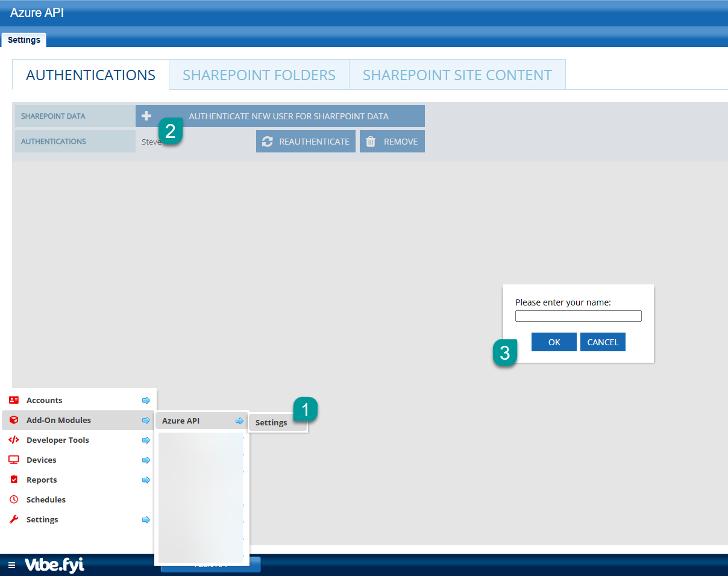The height and width of the screenshot is (576, 728).
Task: Select the Authentications tab
Action: [91, 75]
